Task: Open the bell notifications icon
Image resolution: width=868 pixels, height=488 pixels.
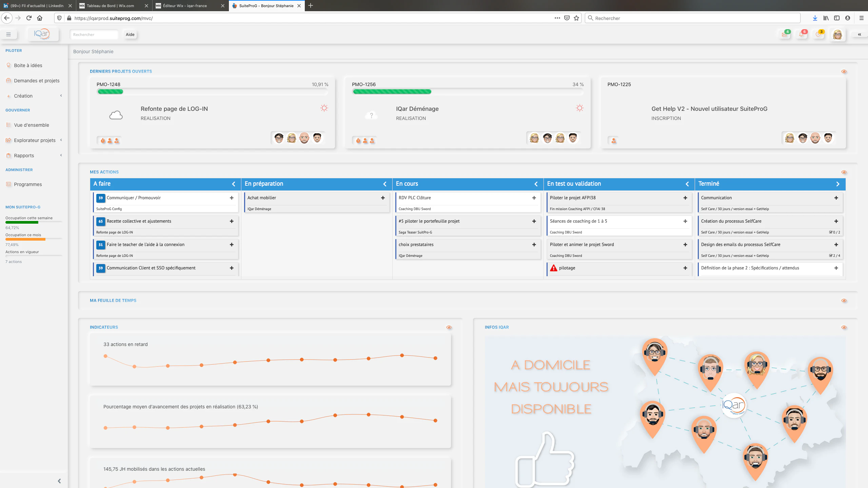Action: [802, 35]
